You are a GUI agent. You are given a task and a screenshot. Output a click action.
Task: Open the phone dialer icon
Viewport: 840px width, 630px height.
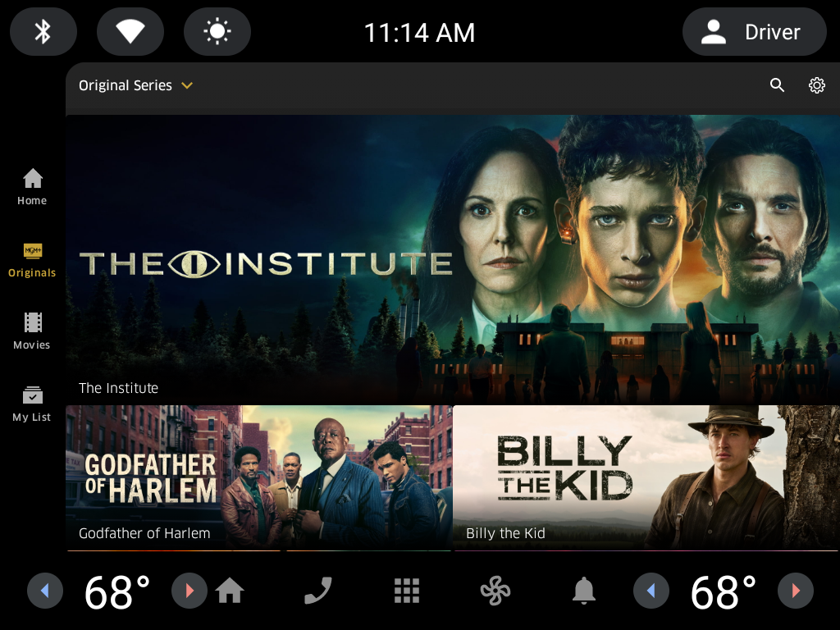(x=318, y=591)
